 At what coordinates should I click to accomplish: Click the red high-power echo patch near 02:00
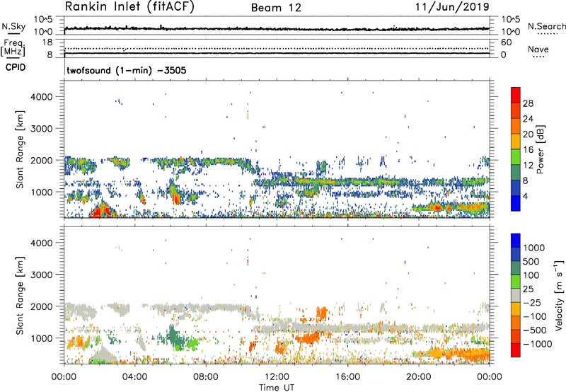(102, 212)
